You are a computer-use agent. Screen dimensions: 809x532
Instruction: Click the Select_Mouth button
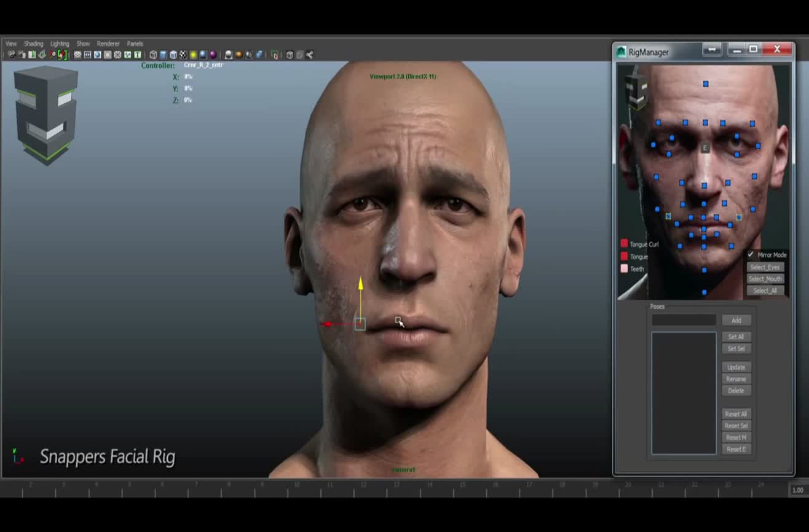click(x=765, y=278)
